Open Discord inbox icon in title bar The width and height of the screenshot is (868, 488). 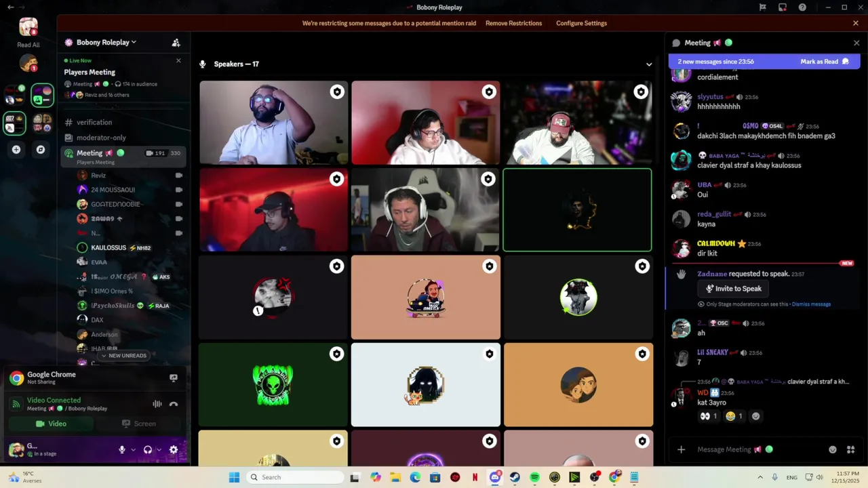[783, 7]
